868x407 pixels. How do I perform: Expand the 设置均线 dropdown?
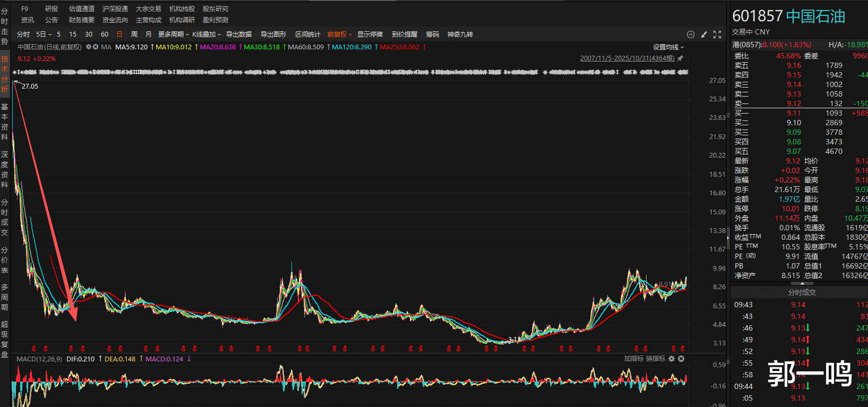[x=668, y=47]
